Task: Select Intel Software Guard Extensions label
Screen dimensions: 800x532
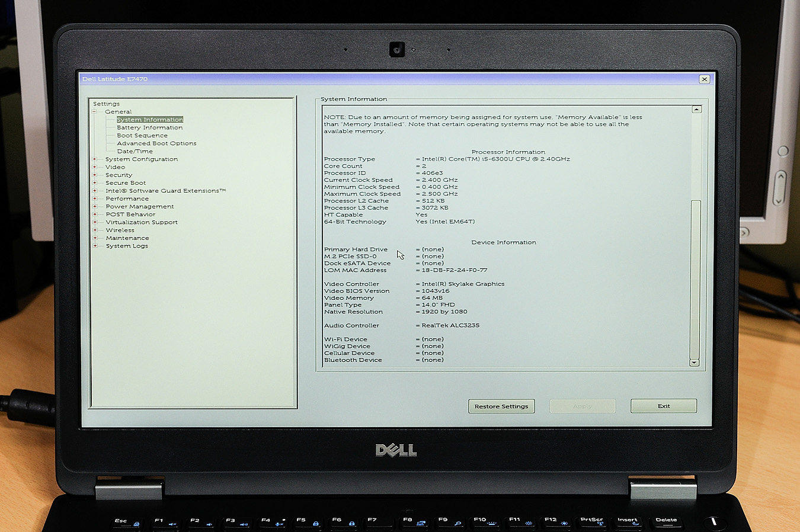Action: tap(166, 191)
